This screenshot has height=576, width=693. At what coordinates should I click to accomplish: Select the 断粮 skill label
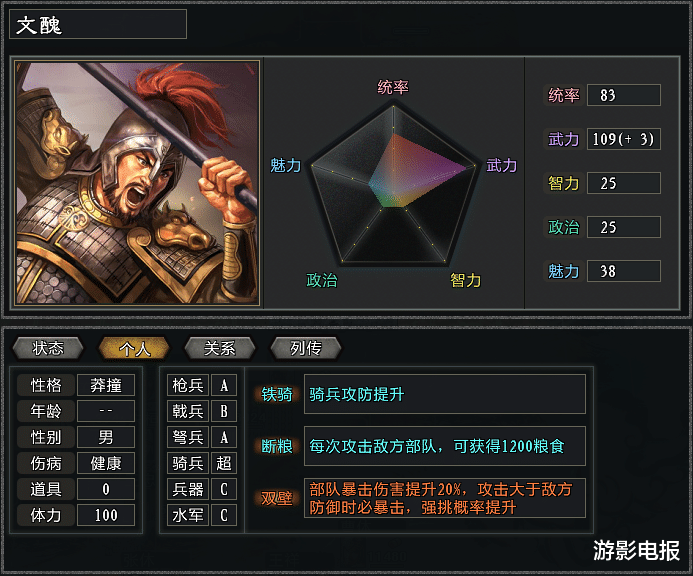click(x=277, y=446)
